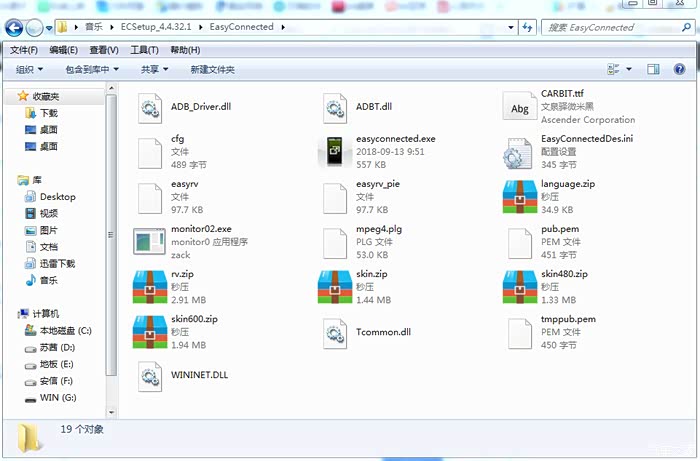700x461 pixels.
Task: Click the WININET.DLL file icon
Action: pos(149,375)
